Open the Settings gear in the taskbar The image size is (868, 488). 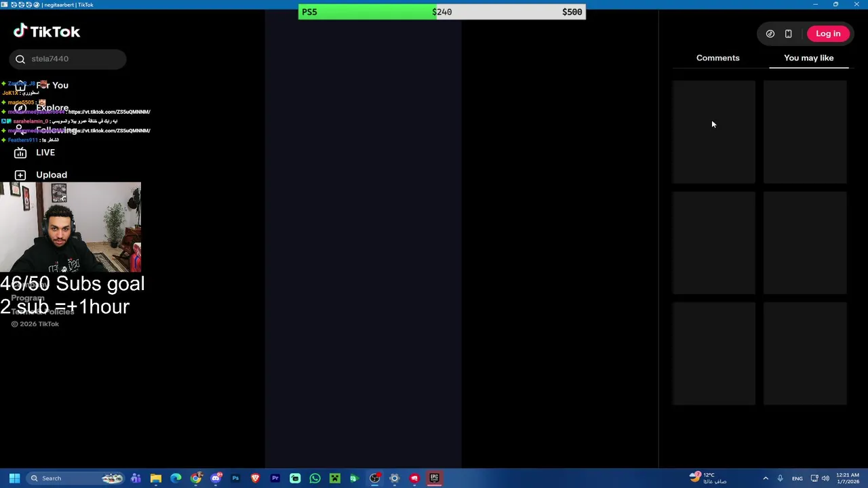click(394, 479)
